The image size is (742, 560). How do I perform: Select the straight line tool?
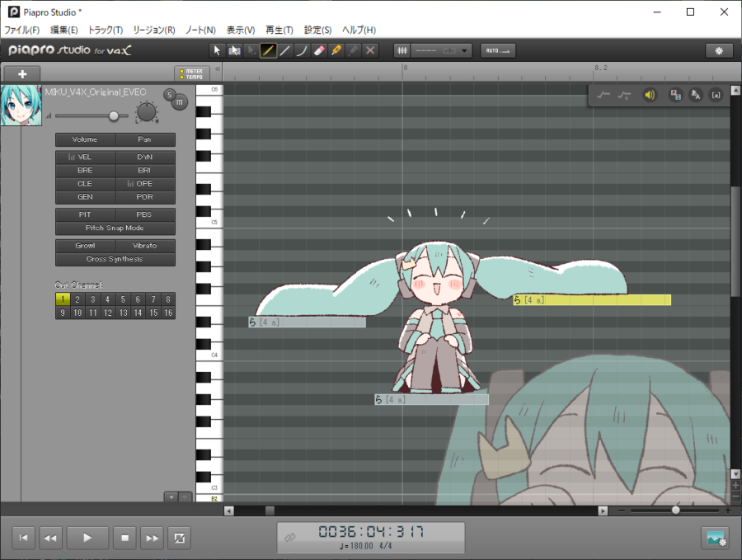pos(285,50)
